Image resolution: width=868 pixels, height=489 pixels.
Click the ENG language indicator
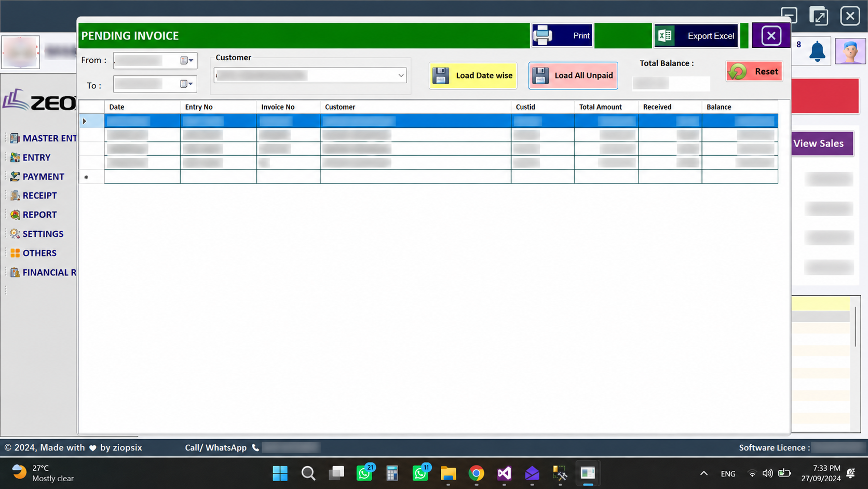pos(728,473)
